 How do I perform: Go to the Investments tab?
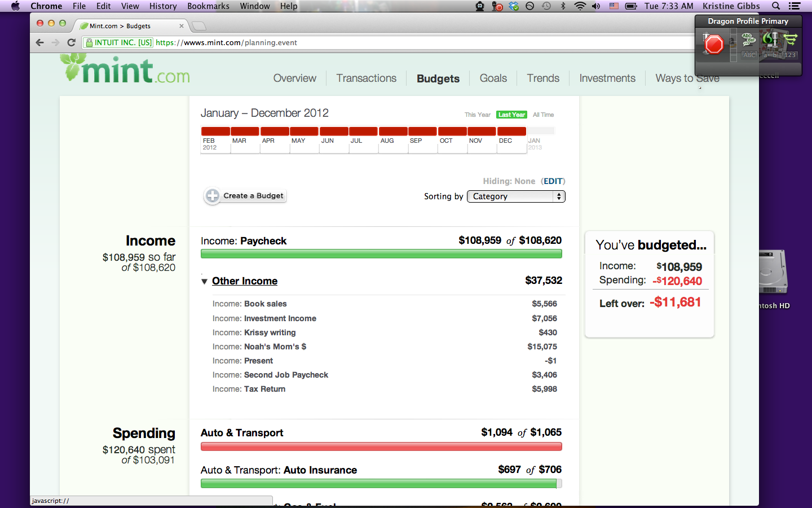pos(607,78)
